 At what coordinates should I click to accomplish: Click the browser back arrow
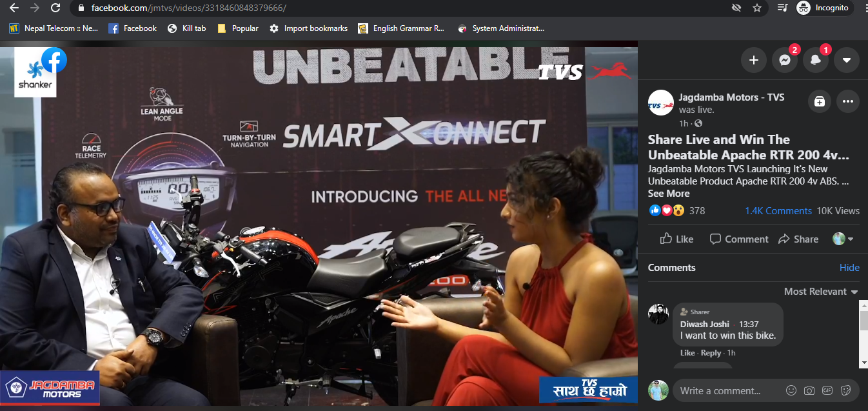[14, 8]
